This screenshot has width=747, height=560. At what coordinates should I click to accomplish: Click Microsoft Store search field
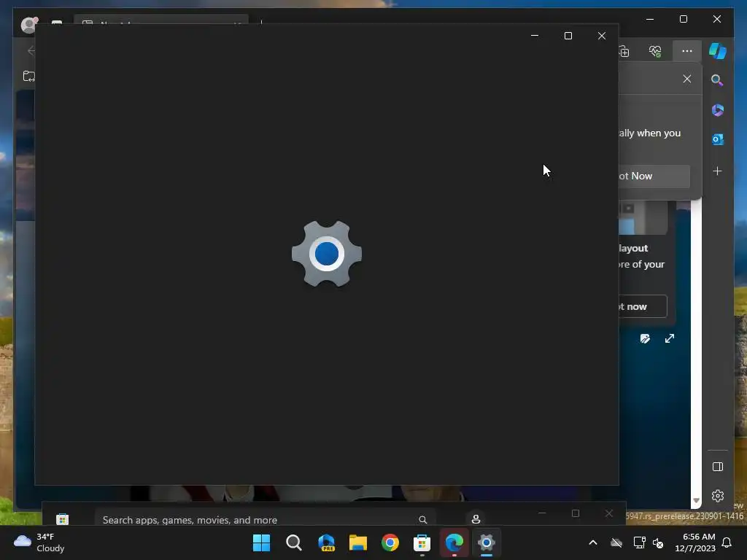(264, 519)
